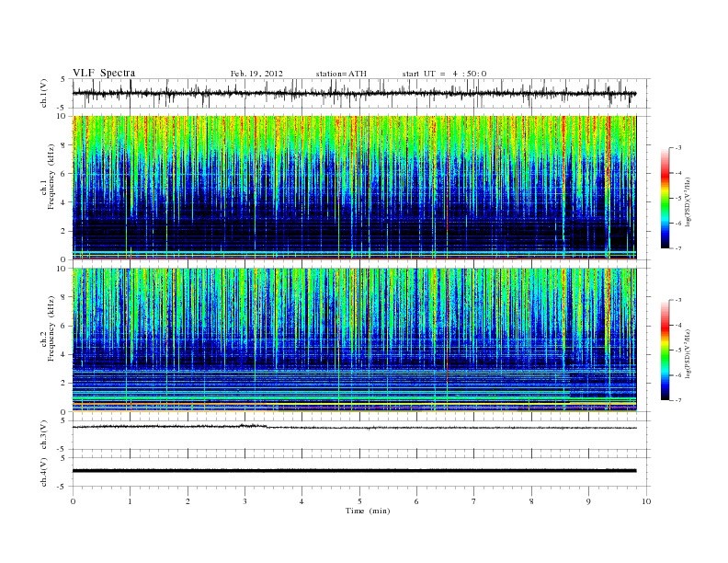The image size is (728, 563).
Task: Click time axis tick label "10"
Action: click(x=646, y=501)
